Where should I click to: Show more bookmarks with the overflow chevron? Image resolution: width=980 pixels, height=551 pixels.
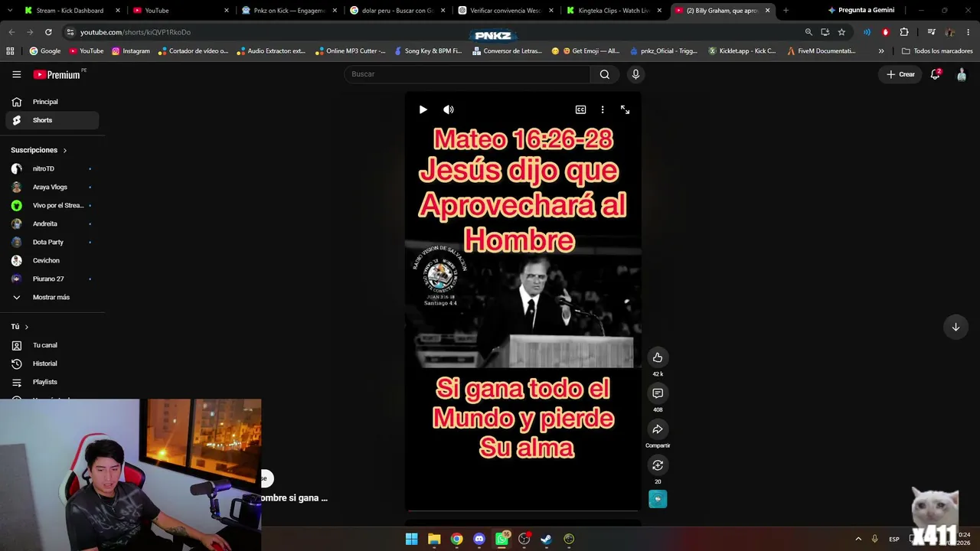[x=881, y=51]
